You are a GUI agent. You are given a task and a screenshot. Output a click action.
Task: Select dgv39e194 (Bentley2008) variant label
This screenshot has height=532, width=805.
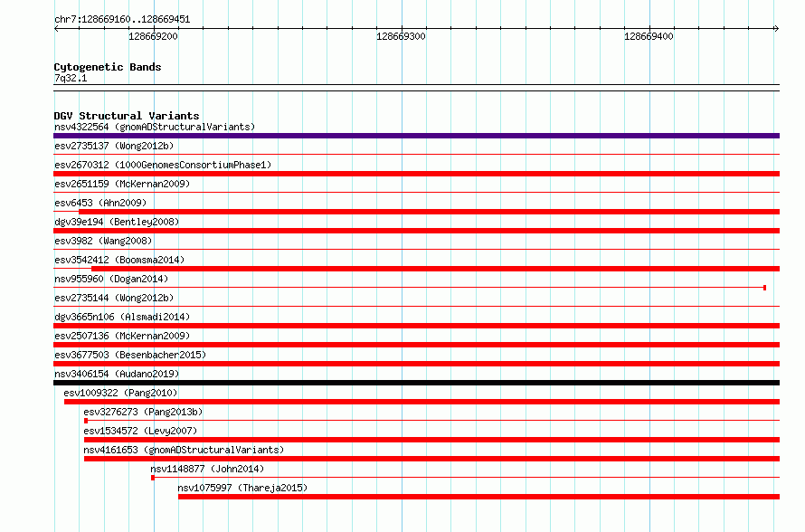point(117,222)
